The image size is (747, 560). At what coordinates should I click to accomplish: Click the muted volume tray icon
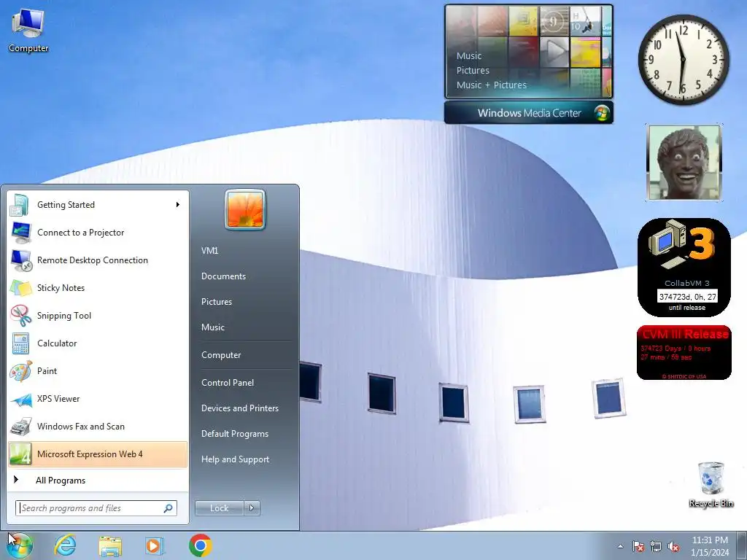(x=673, y=546)
